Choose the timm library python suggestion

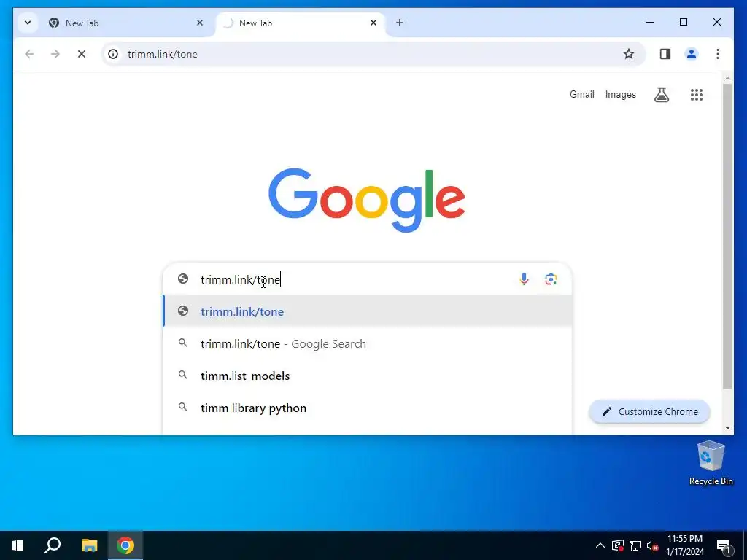(368, 408)
